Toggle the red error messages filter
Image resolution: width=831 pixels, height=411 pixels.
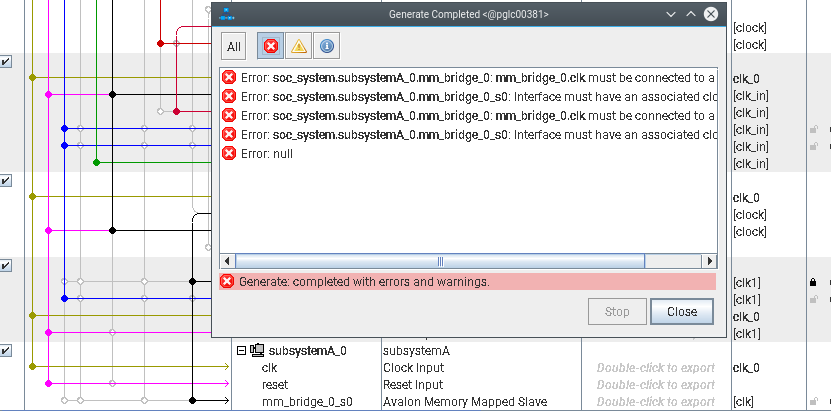[270, 47]
